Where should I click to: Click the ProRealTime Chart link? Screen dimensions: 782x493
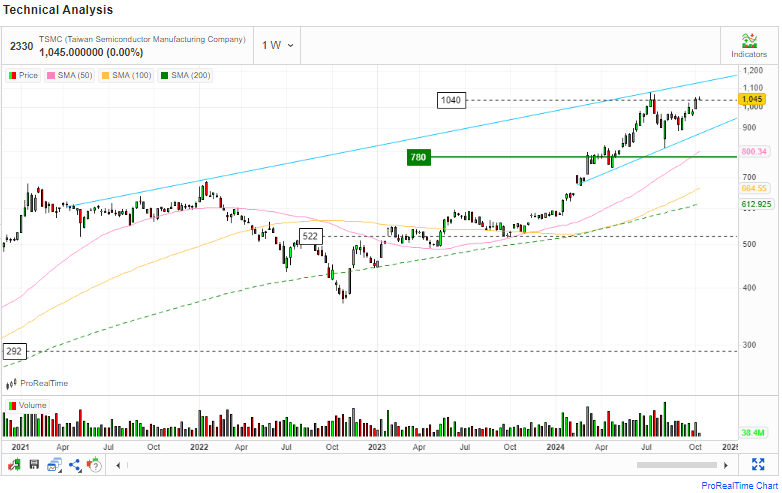point(739,485)
